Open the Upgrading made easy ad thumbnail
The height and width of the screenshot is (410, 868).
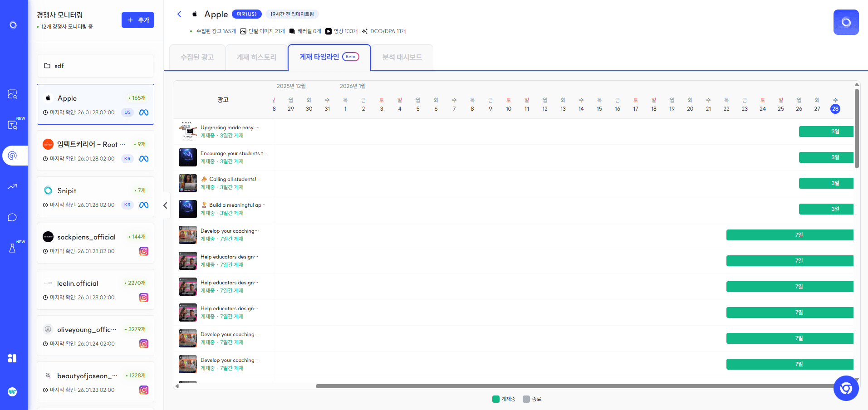(x=188, y=132)
